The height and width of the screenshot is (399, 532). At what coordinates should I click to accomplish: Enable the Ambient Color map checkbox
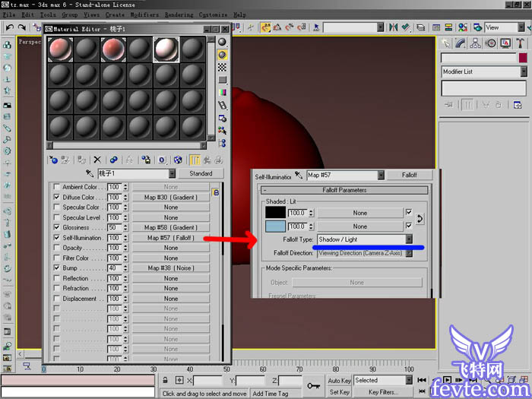click(56, 187)
